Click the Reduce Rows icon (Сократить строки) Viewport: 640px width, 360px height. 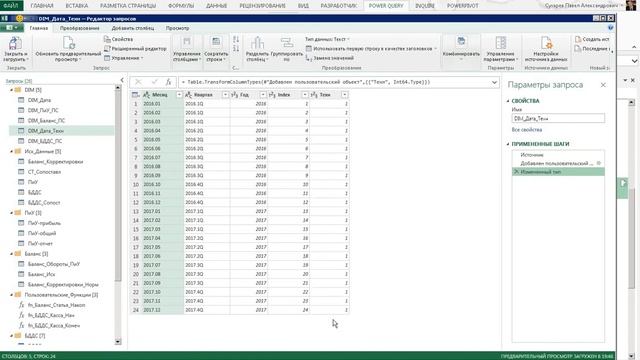pyautogui.click(x=216, y=42)
